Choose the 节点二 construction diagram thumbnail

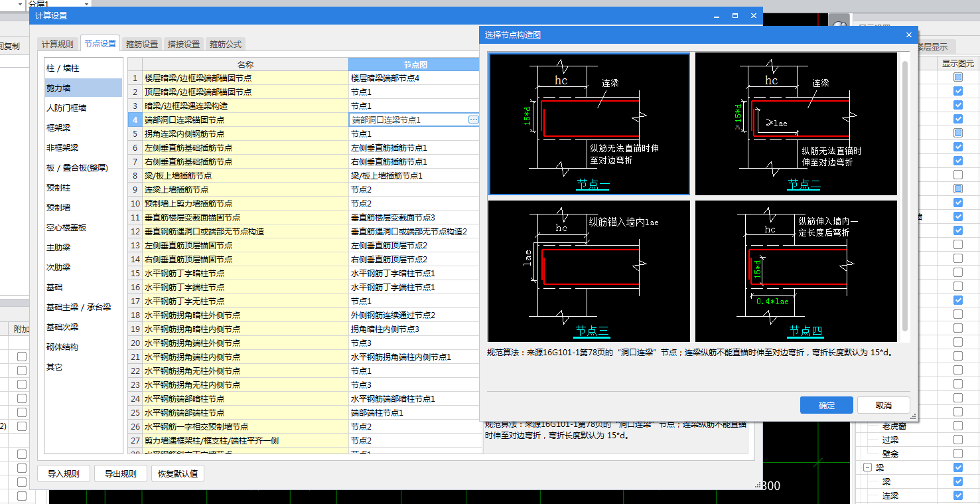796,124
